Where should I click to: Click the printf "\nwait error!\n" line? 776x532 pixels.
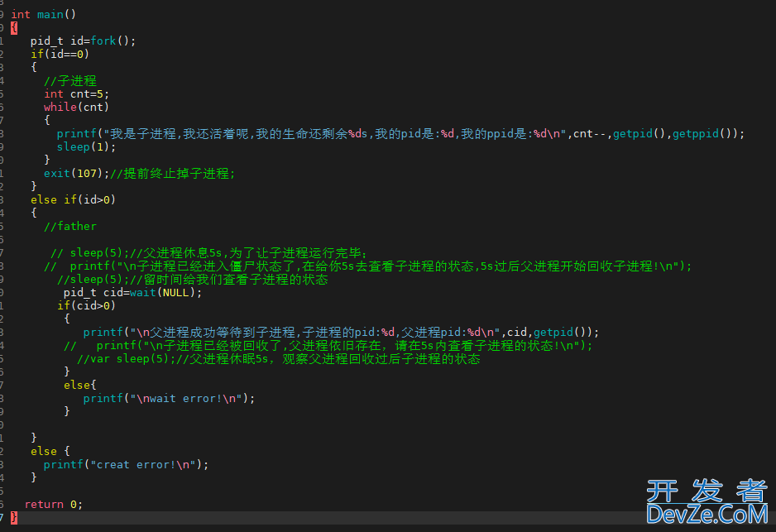169,399
